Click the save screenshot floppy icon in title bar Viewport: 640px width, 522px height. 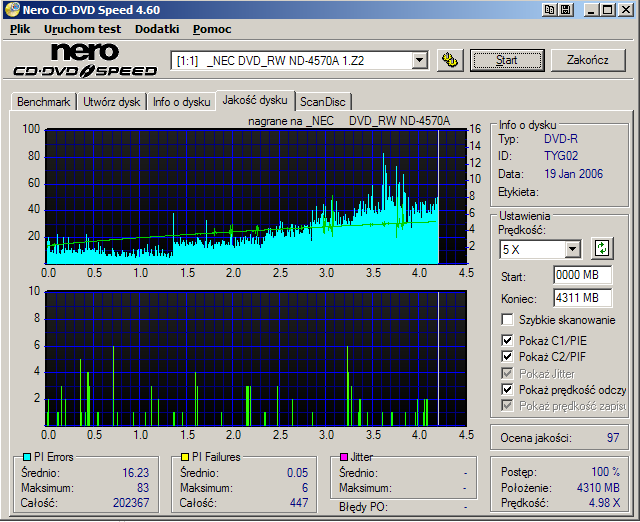tap(566, 9)
